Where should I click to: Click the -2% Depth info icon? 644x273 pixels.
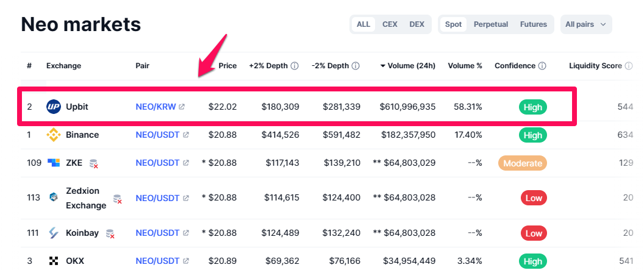tap(356, 66)
